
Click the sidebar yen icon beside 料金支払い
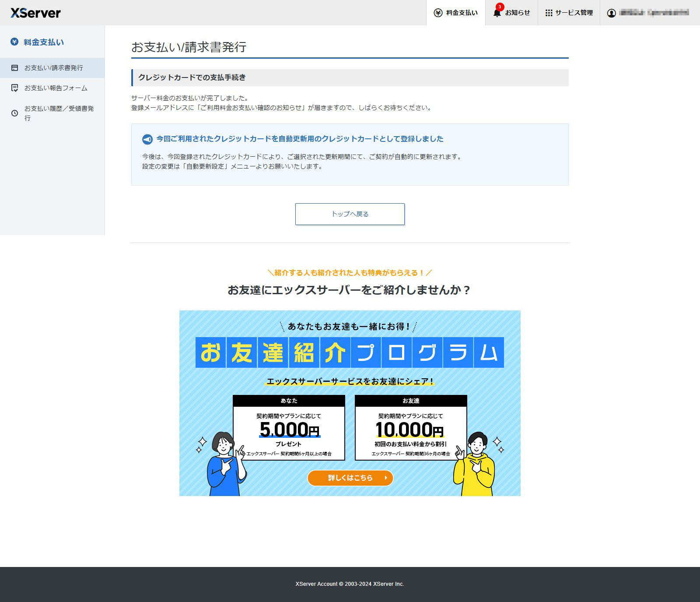[14, 42]
